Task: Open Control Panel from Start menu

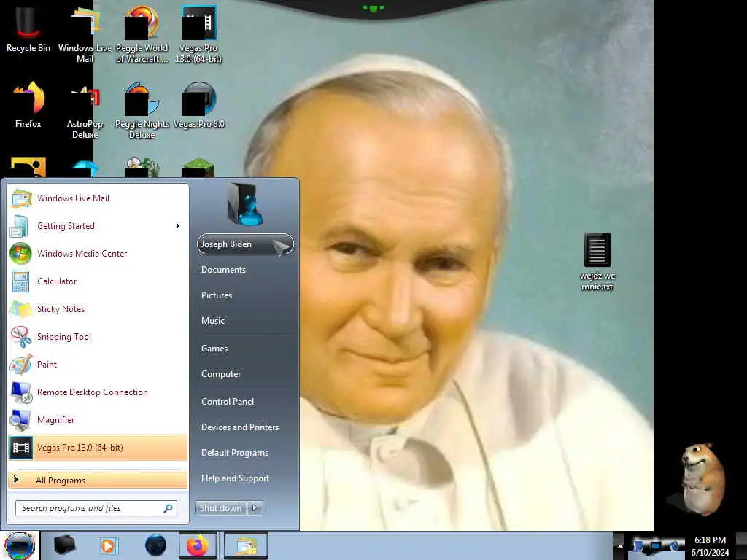Action: pyautogui.click(x=245, y=402)
